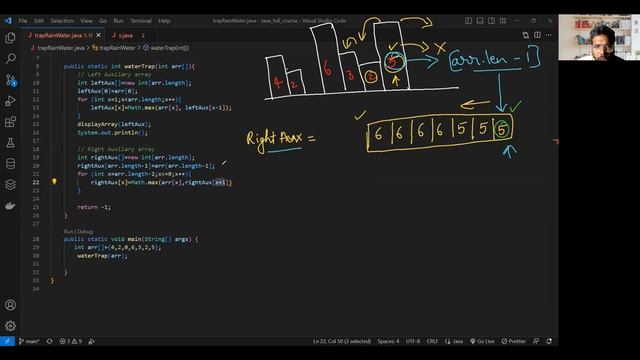Click the lightbulb code action on line 22
This screenshot has height=360, width=640.
click(x=54, y=182)
